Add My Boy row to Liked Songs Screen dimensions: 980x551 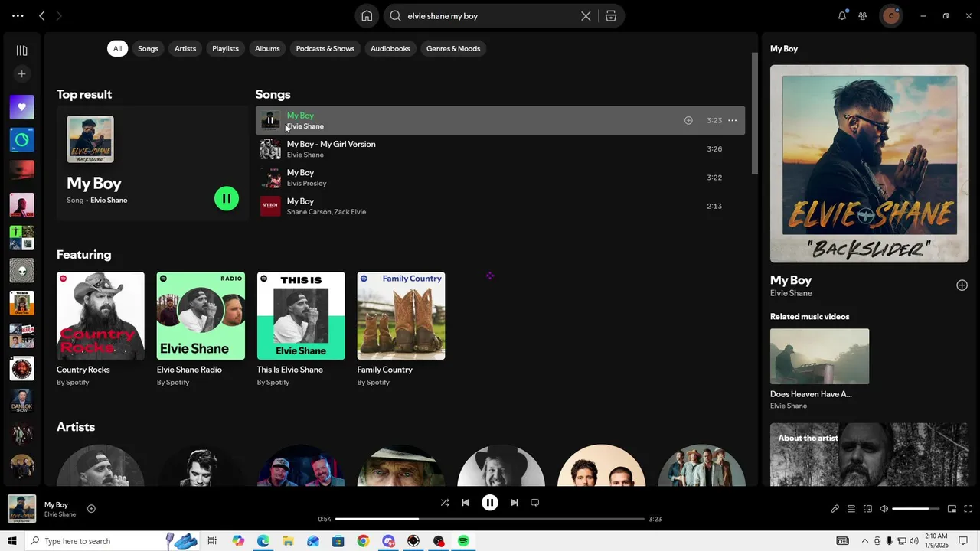coord(688,120)
